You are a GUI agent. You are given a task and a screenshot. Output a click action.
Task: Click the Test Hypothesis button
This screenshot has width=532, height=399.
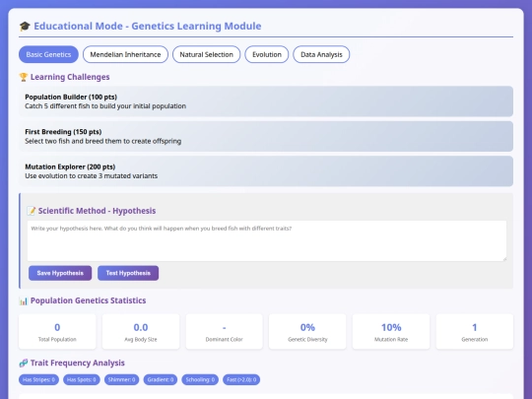[128, 273]
